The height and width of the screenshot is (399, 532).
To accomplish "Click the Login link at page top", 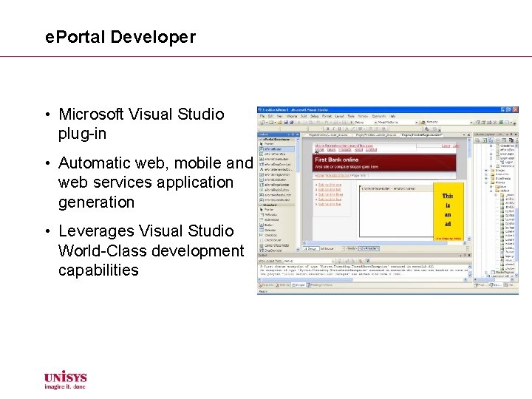I will click(x=446, y=146).
